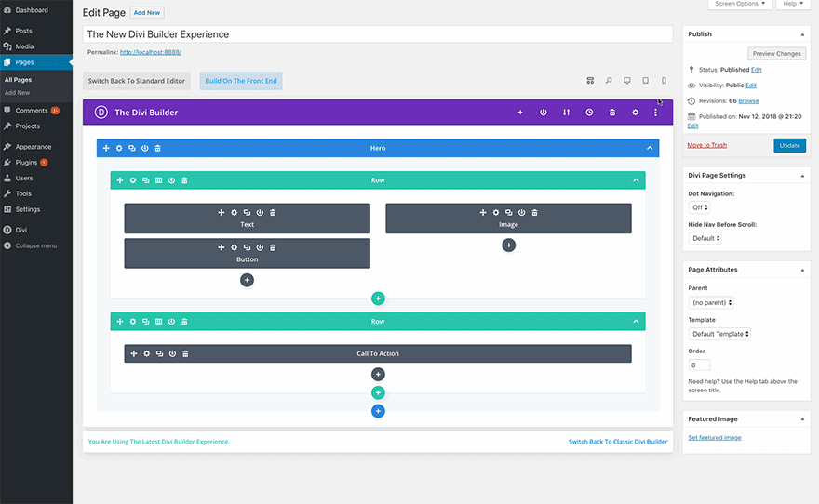Toggle power icon on Text module
819x504 pixels.
click(260, 213)
